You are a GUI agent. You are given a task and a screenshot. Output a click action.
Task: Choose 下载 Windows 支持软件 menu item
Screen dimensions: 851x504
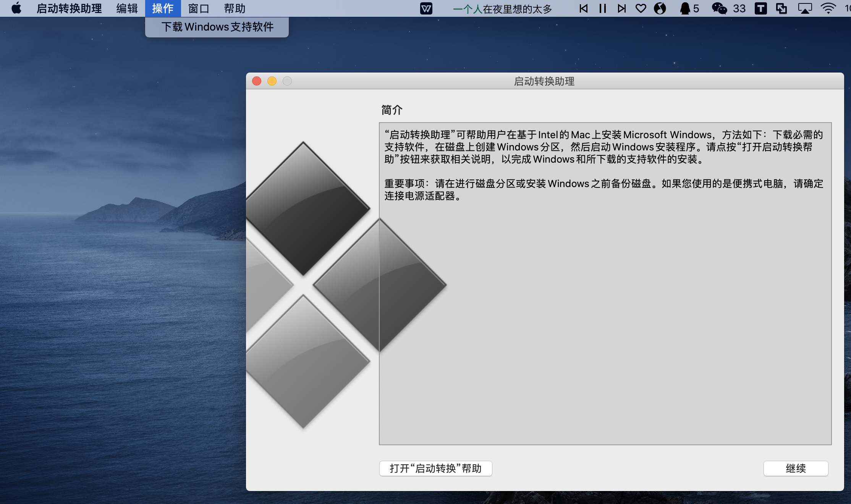(x=217, y=27)
